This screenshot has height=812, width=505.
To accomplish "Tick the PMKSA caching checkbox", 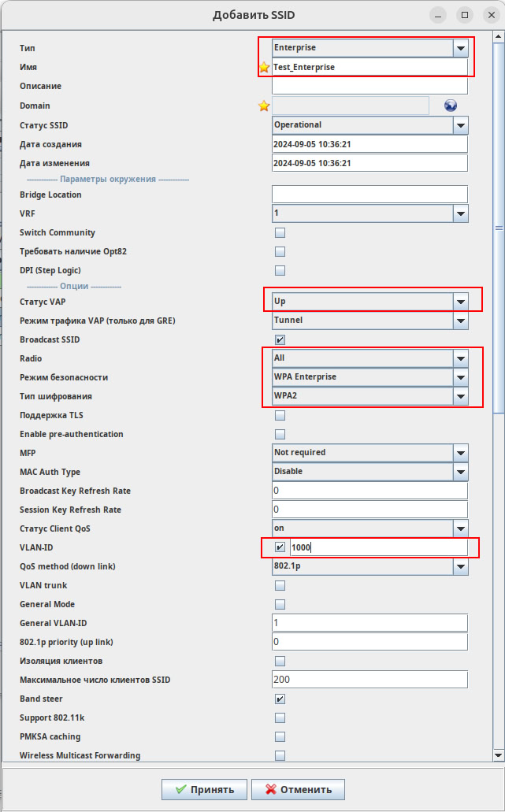I will pyautogui.click(x=280, y=736).
